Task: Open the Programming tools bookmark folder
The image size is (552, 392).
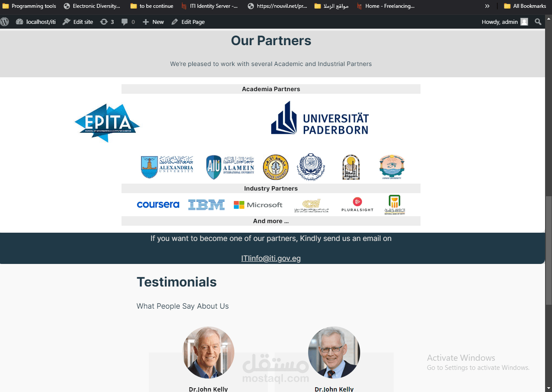Action: [x=30, y=6]
